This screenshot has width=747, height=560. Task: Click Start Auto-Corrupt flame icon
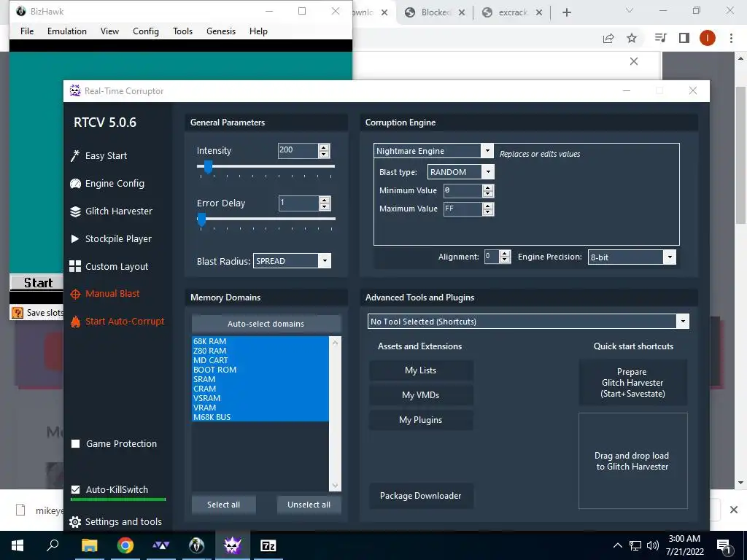[x=75, y=322]
